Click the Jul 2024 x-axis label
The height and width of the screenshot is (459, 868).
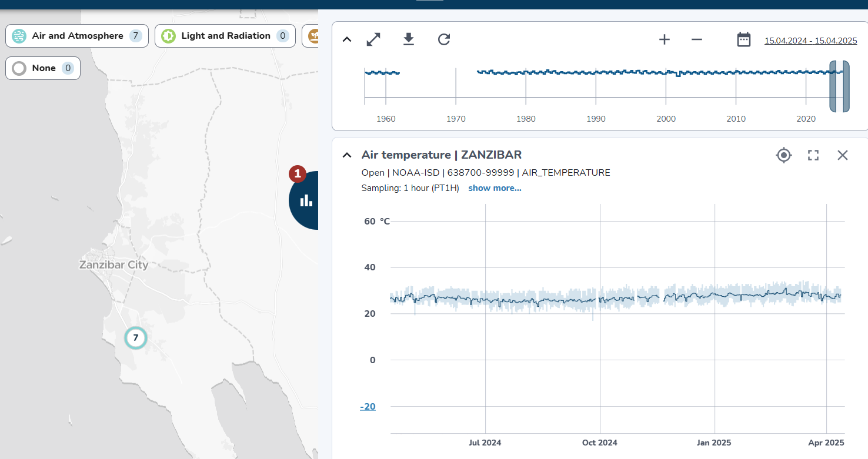click(x=485, y=443)
